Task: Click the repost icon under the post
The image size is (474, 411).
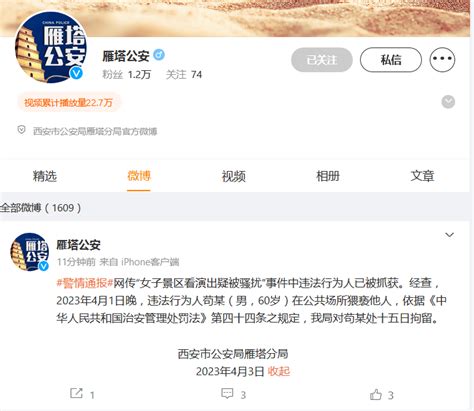Action: [x=76, y=393]
